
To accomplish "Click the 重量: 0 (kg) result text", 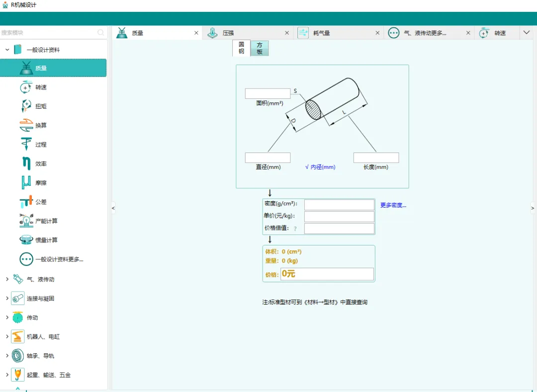I will tap(281, 261).
